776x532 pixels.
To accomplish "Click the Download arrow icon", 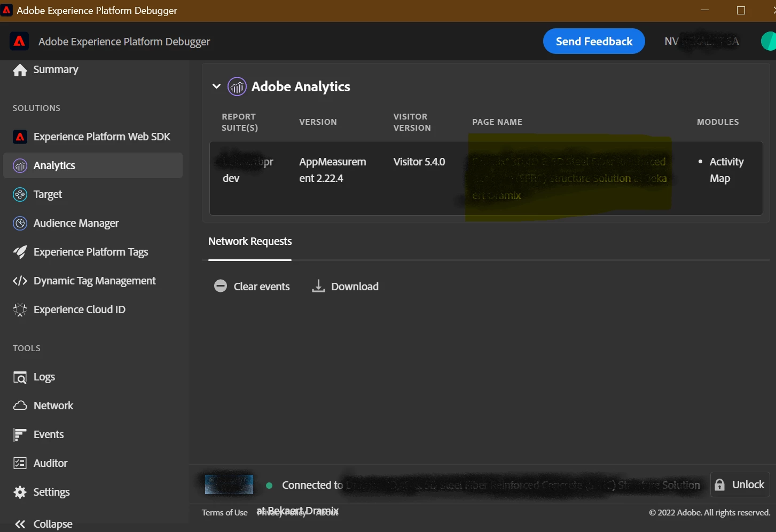I will [318, 286].
